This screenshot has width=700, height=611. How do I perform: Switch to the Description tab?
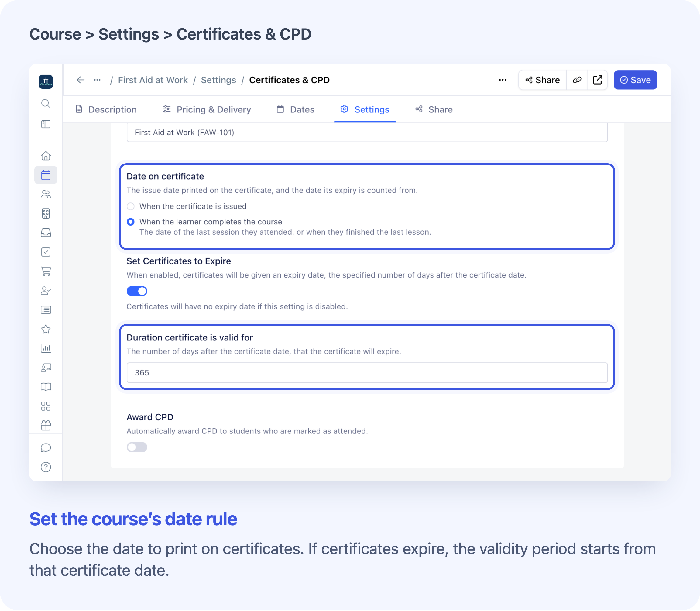pyautogui.click(x=106, y=109)
